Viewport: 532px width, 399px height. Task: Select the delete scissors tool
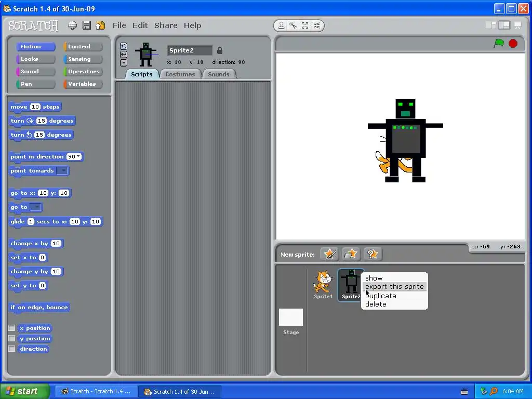point(293,25)
